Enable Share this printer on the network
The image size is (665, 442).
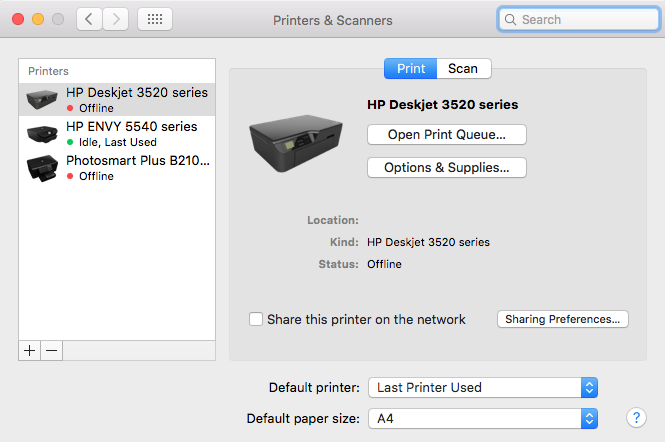[x=256, y=319]
